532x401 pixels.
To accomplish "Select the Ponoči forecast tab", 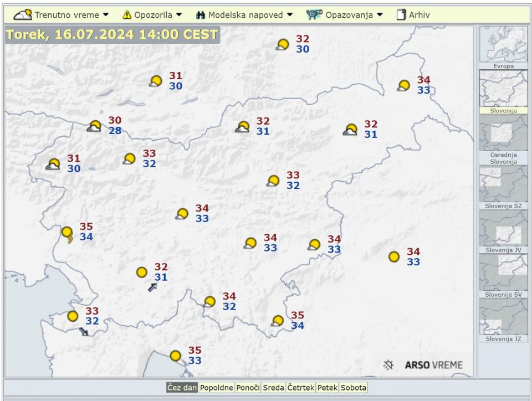I will click(x=248, y=388).
